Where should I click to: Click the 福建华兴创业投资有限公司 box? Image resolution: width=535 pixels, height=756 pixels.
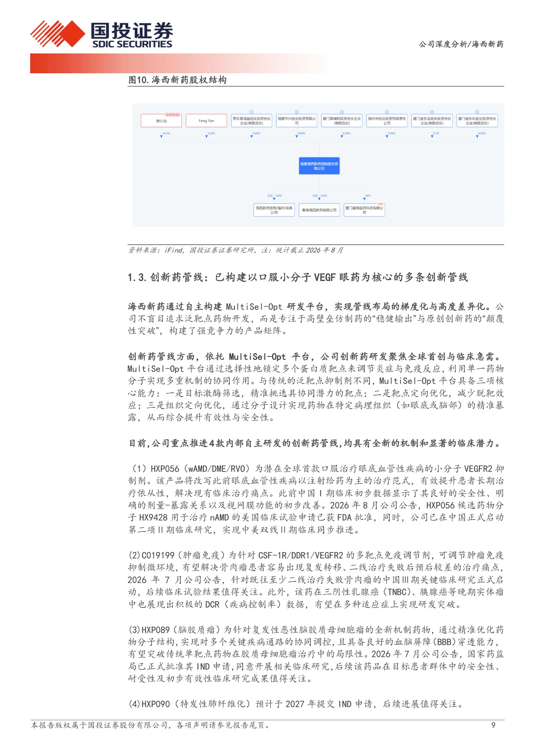[x=297, y=121]
